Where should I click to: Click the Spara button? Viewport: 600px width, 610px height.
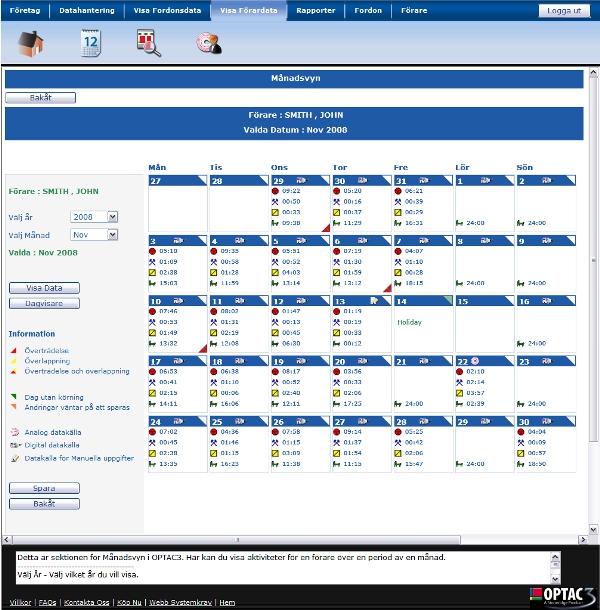click(44, 488)
